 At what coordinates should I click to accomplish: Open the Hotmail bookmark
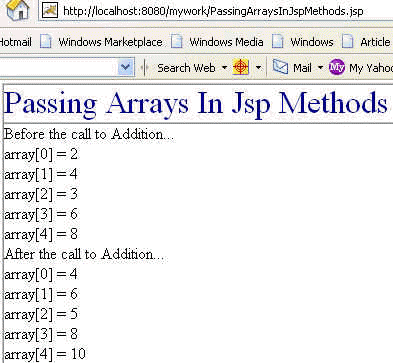pyautogui.click(x=15, y=42)
